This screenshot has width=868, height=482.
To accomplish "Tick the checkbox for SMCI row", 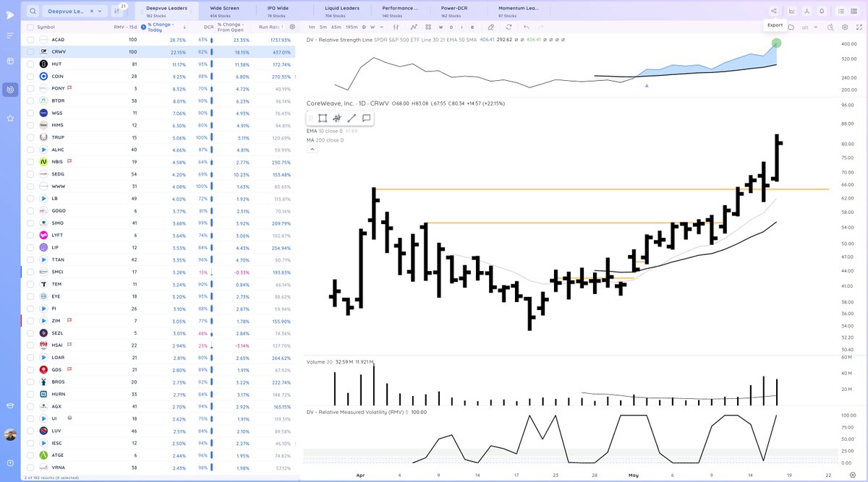I will [30, 272].
